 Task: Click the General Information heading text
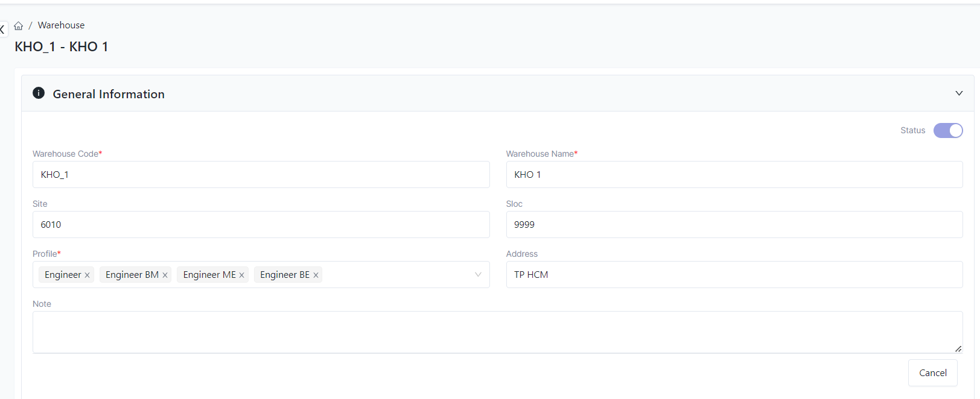coord(109,94)
